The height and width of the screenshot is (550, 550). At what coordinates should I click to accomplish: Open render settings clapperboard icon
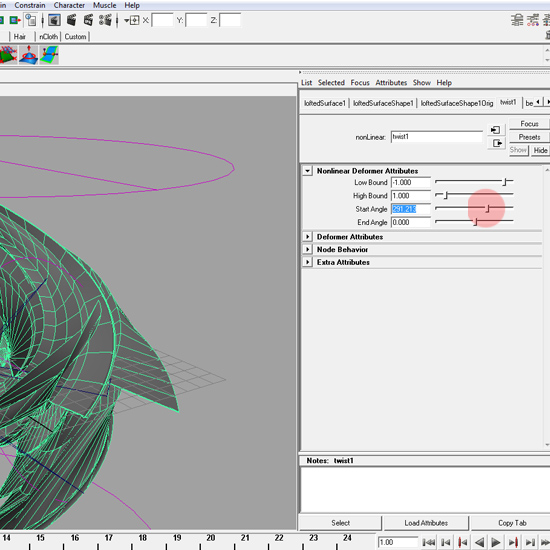click(x=105, y=20)
